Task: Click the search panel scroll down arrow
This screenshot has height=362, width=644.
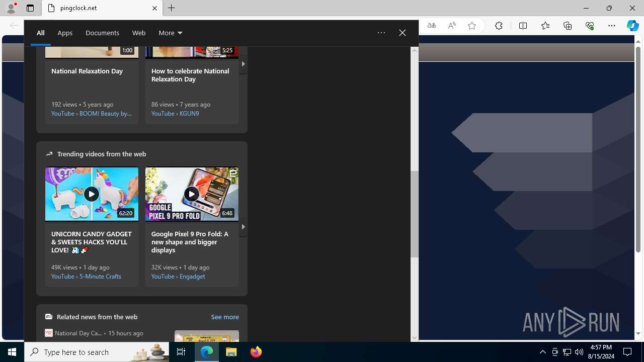Action: point(415,338)
